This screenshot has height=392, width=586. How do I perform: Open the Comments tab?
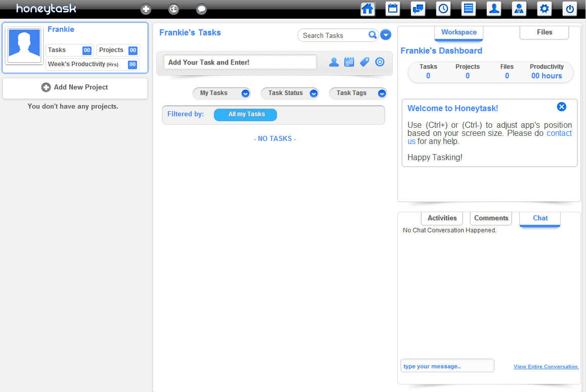(491, 218)
